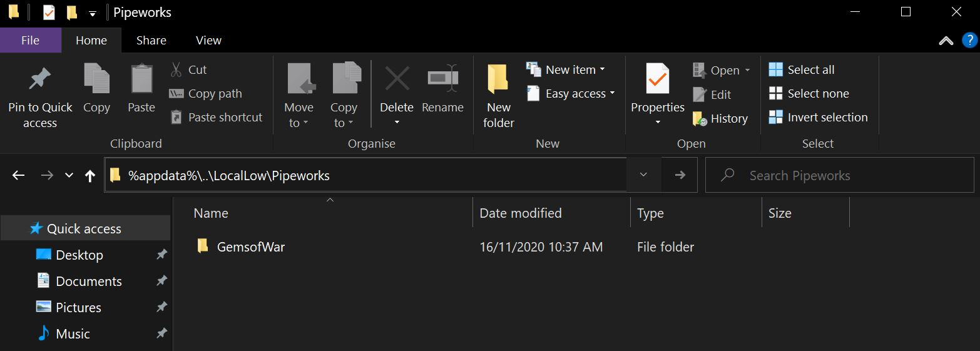Viewport: 980px width, 351px height.
Task: Click the Properties checkmark icon
Action: pyautogui.click(x=658, y=79)
